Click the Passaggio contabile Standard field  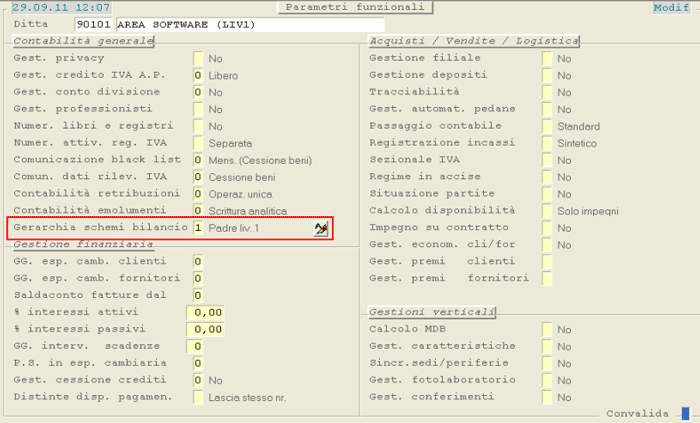point(547,127)
